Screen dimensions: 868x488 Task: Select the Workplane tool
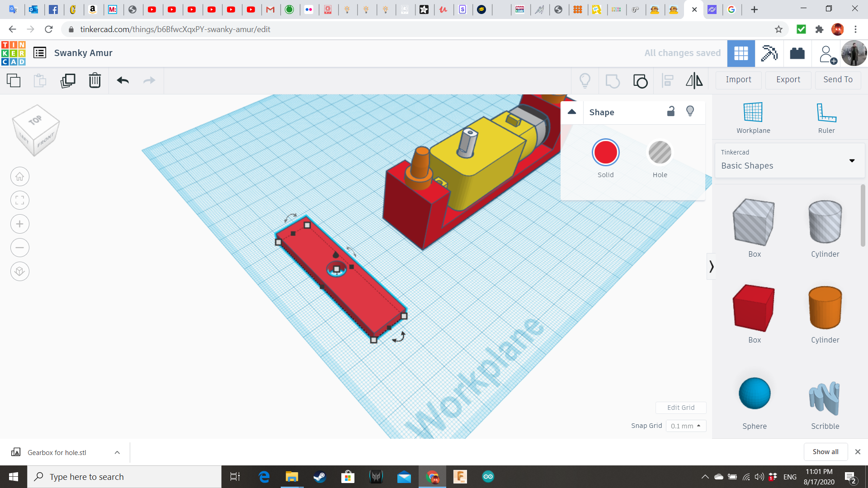click(x=754, y=117)
